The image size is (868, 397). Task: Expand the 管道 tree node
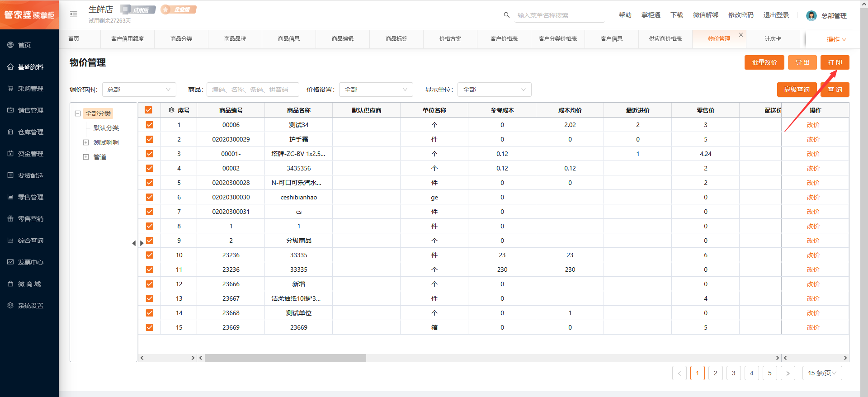click(x=86, y=157)
